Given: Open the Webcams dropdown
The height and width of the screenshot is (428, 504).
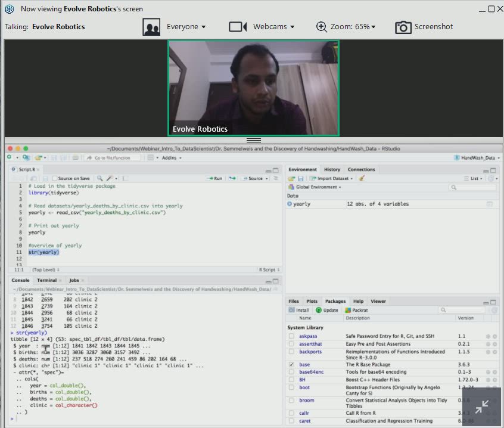Looking at the screenshot, I should pyautogui.click(x=273, y=27).
